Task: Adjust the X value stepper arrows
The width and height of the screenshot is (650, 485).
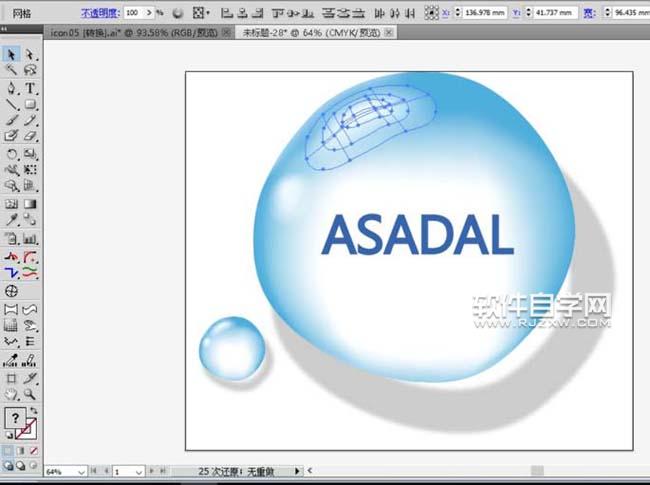Action: pyautogui.click(x=458, y=12)
